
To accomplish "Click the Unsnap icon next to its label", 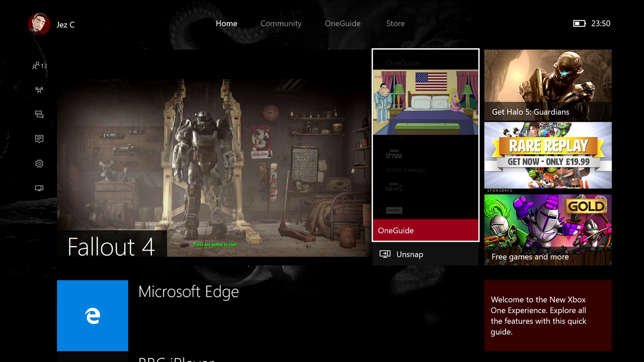I will click(384, 254).
